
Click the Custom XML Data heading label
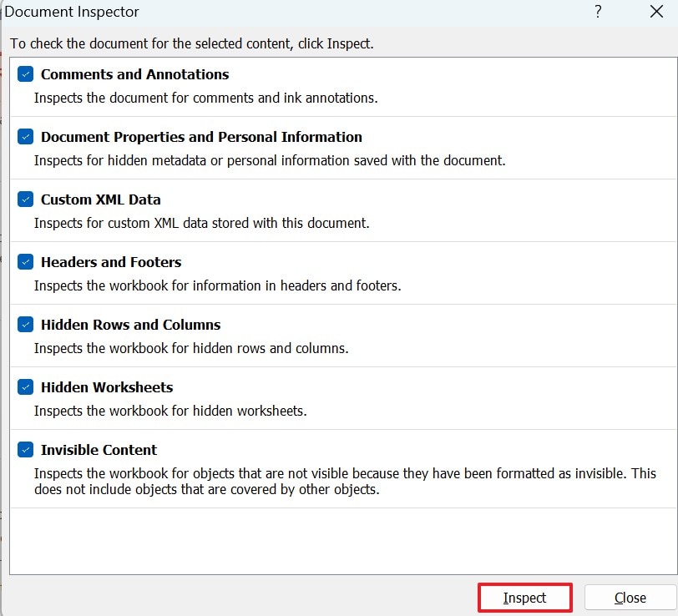(x=100, y=199)
